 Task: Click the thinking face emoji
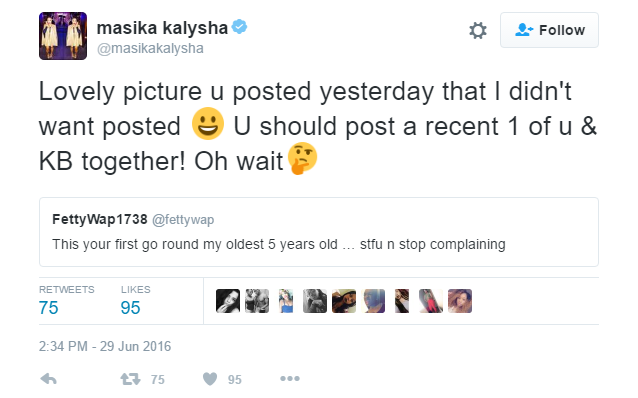[302, 159]
